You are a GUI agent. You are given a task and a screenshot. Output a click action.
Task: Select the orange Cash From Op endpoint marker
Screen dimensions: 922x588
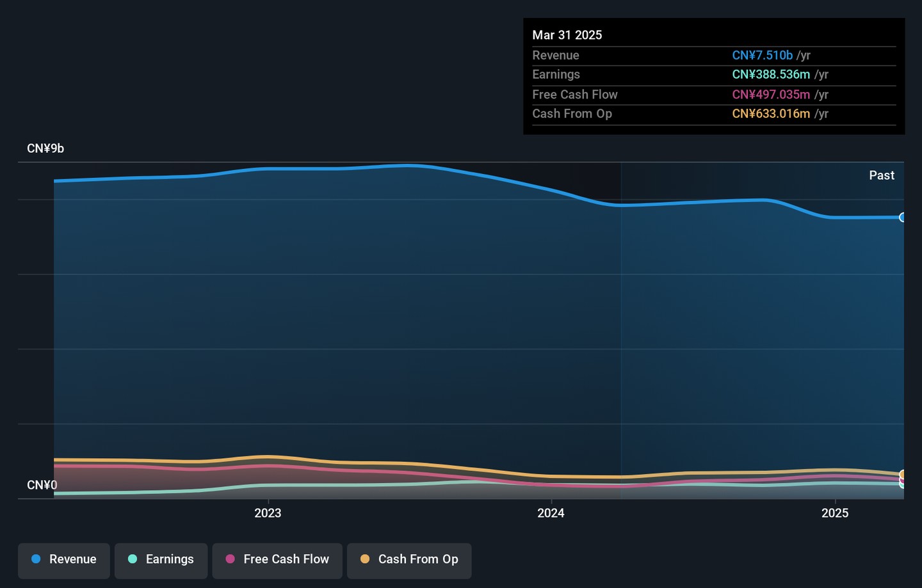(x=903, y=474)
